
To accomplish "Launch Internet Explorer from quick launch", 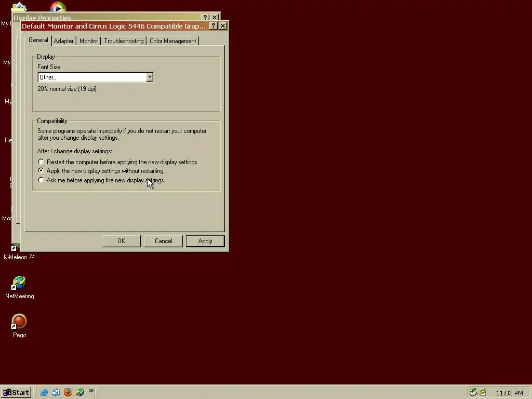I will click(44, 392).
